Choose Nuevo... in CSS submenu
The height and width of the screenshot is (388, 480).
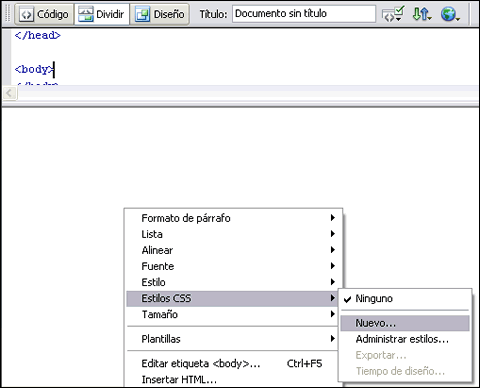(x=405, y=323)
